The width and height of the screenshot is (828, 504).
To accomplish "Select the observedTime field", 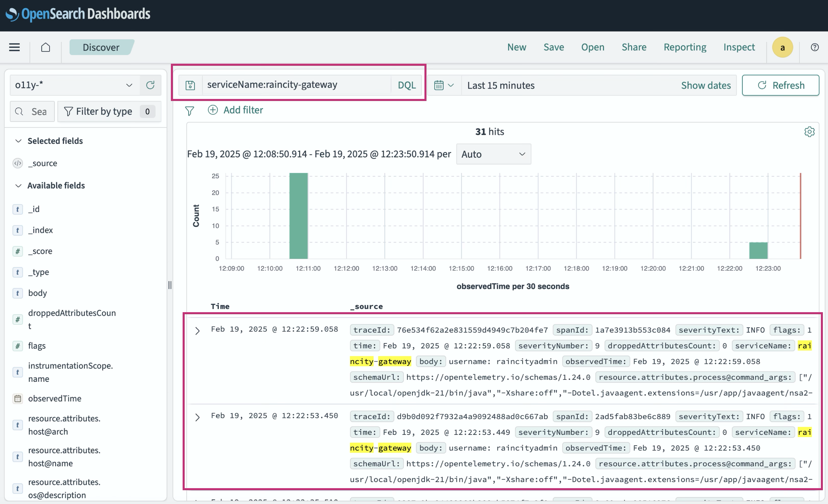I will pos(55,399).
